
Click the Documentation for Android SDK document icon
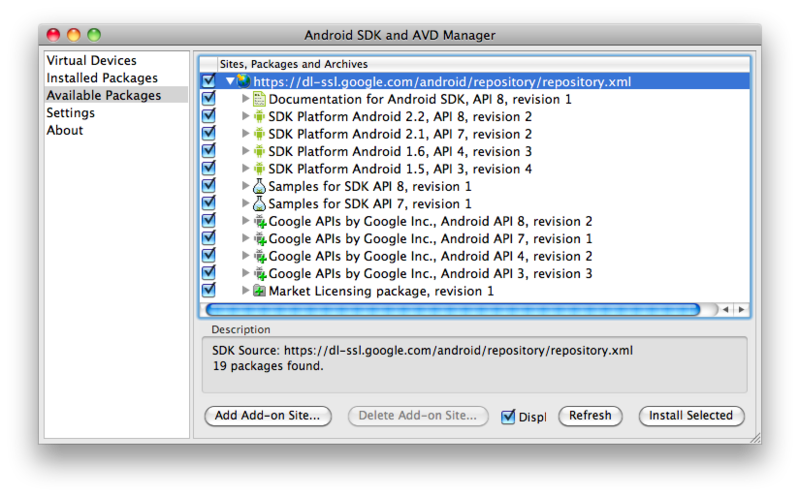259,99
